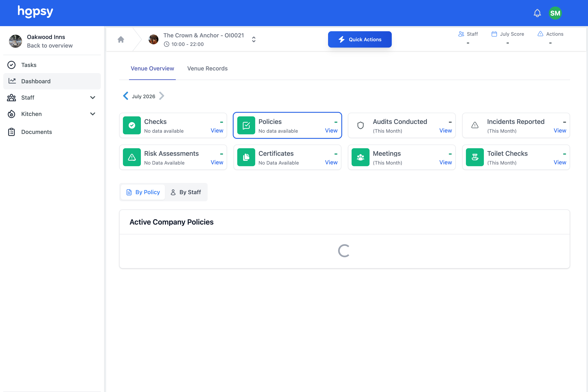Click the Actions warning triangle icon
This screenshot has height=392, width=588.
pyautogui.click(x=540, y=34)
